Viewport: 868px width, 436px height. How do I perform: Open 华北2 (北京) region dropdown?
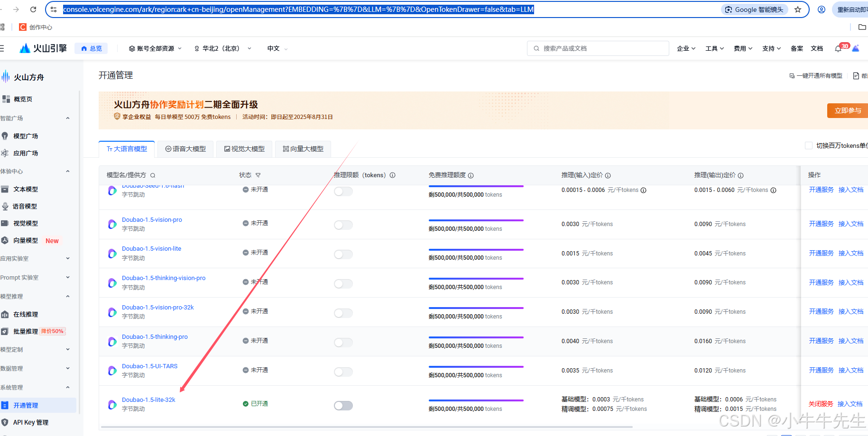pyautogui.click(x=222, y=48)
